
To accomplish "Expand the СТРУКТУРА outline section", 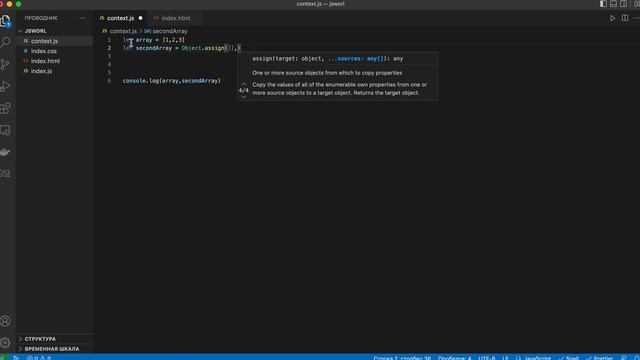I will [40, 339].
